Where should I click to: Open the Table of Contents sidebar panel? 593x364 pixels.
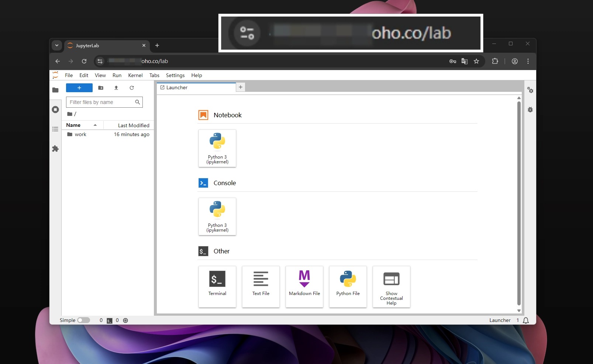55,129
